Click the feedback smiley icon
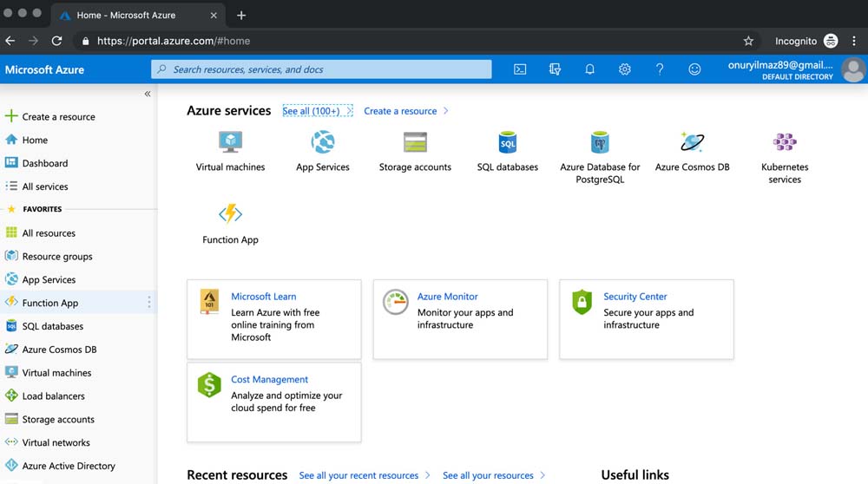Screen dimensions: 868x484 pyautogui.click(x=694, y=69)
